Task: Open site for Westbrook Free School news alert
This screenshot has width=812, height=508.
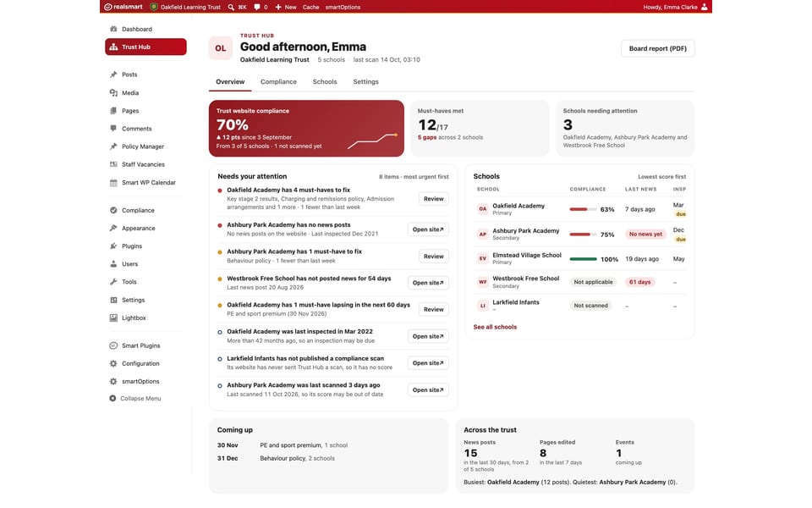Action: [428, 283]
